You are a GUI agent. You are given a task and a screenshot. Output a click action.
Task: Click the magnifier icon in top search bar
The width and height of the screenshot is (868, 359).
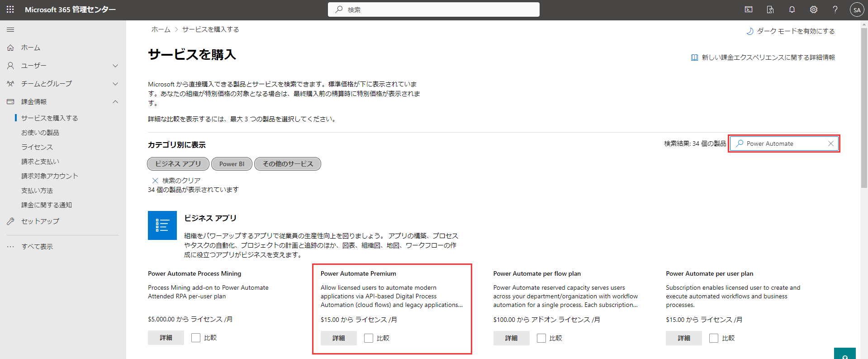pyautogui.click(x=339, y=10)
